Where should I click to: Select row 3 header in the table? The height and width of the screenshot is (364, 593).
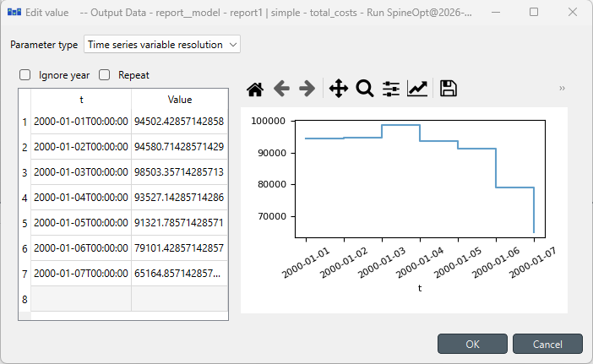(x=24, y=172)
